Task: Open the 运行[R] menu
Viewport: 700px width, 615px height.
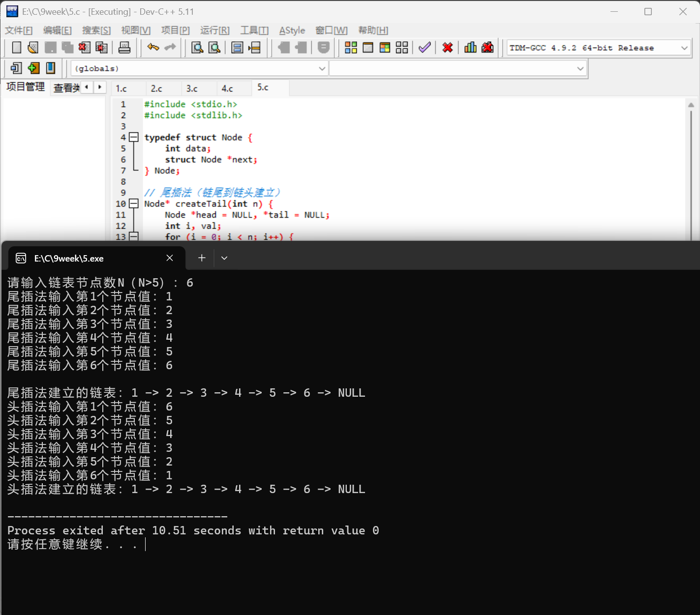Action: click(215, 30)
